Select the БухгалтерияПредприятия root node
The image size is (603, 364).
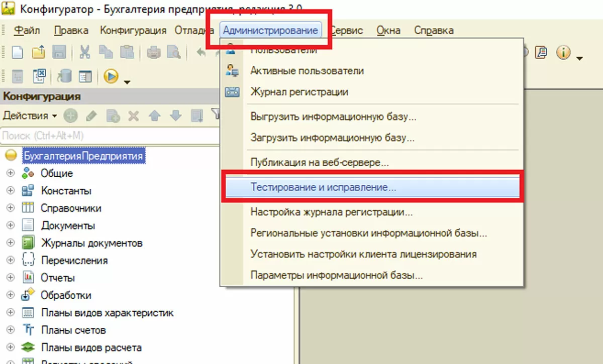coord(83,156)
